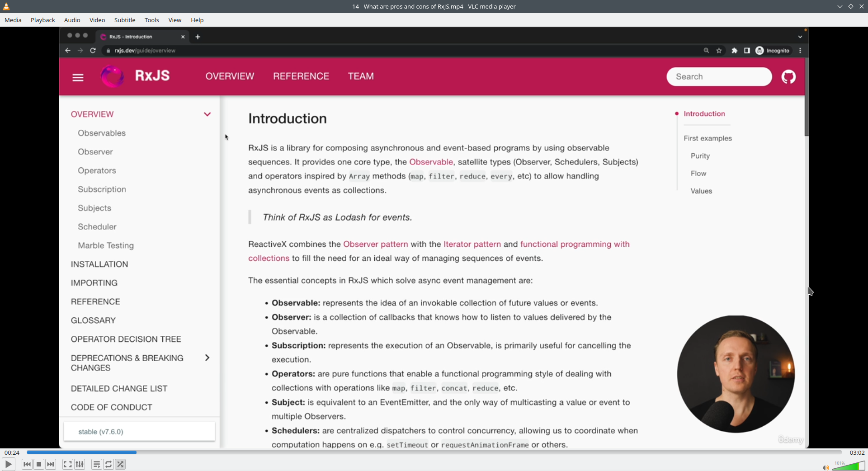Open the browser three-dot menu
Image resolution: width=868 pixels, height=471 pixels.
800,51
